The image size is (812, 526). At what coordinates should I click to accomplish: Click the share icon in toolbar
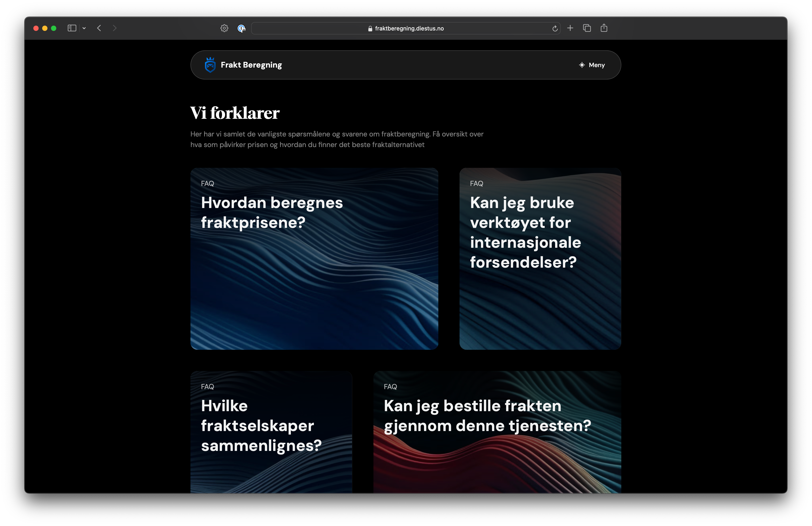(x=604, y=28)
